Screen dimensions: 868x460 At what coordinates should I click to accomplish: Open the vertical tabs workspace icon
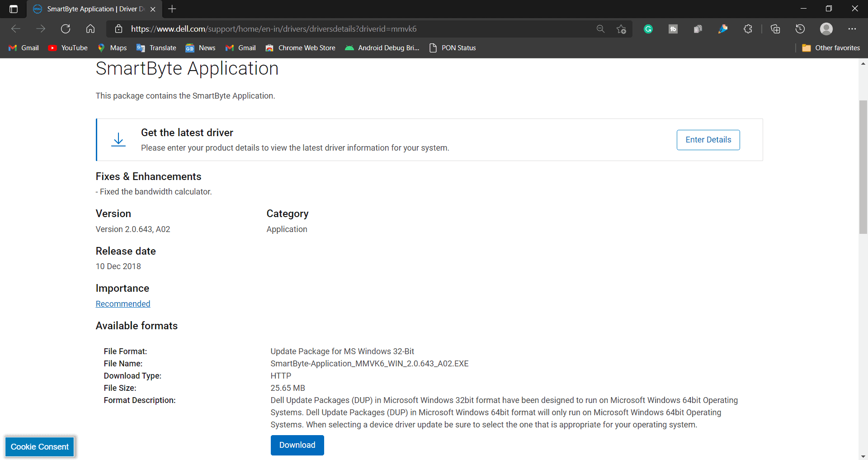tap(13, 9)
